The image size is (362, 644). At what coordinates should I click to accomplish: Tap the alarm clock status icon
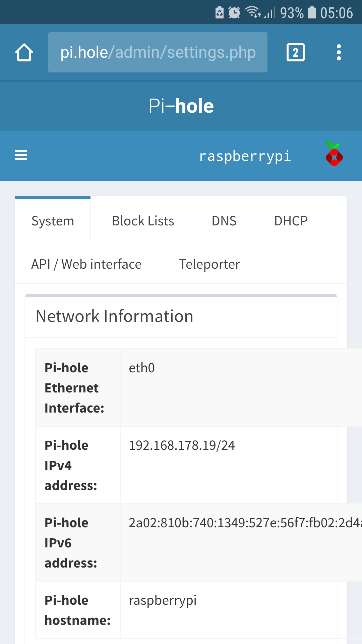point(234,13)
